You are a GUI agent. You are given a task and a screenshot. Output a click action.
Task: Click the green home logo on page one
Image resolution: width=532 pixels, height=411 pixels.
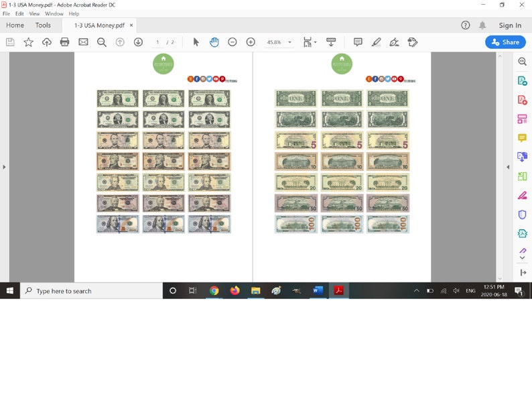(x=163, y=64)
